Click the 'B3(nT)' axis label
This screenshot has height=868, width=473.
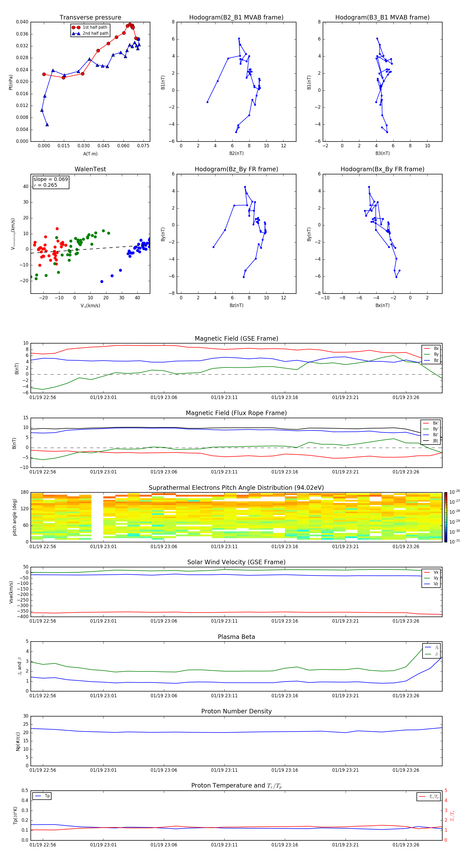[382, 153]
